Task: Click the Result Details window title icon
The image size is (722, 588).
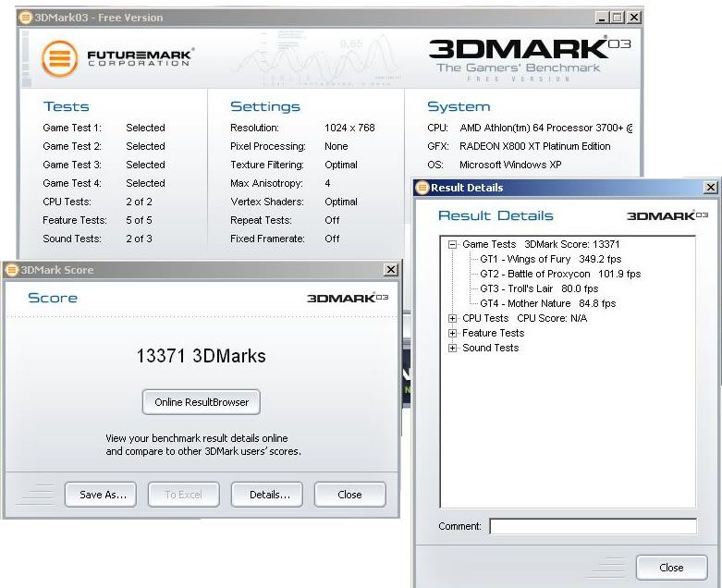Action: tap(422, 188)
